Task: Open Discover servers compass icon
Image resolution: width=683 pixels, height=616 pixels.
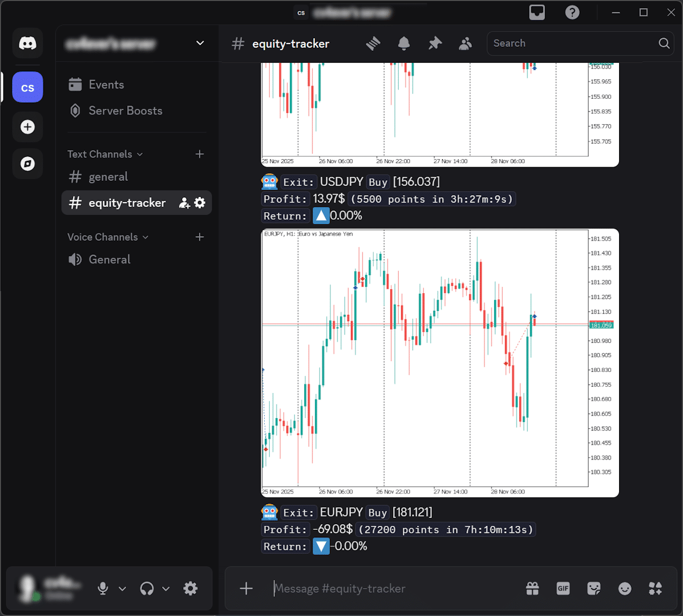Action: [27, 164]
